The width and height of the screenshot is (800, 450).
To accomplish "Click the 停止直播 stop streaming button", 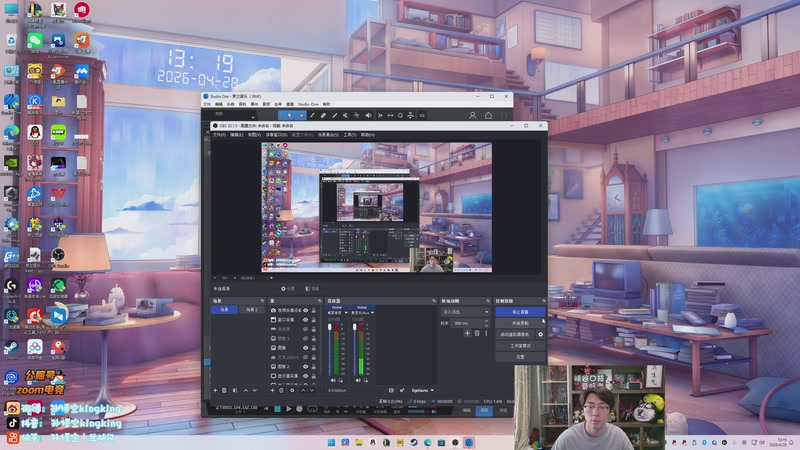I will (520, 312).
